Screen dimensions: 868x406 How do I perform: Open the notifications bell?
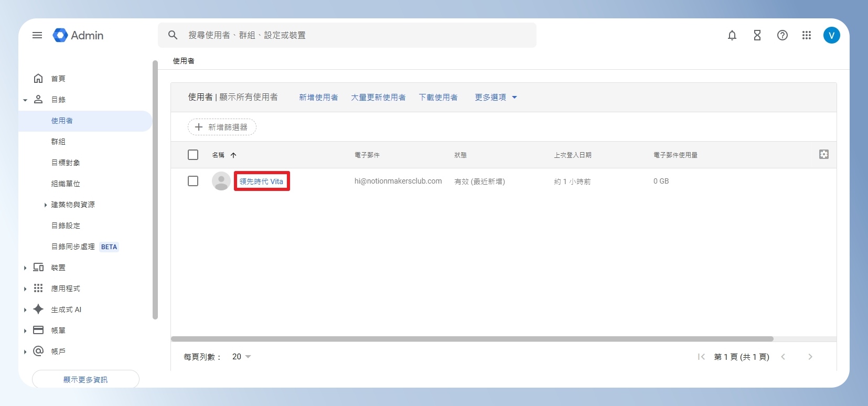tap(732, 35)
